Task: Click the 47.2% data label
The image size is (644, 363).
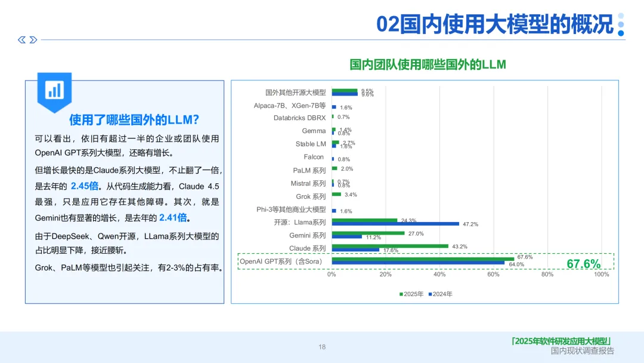Action: coord(470,224)
